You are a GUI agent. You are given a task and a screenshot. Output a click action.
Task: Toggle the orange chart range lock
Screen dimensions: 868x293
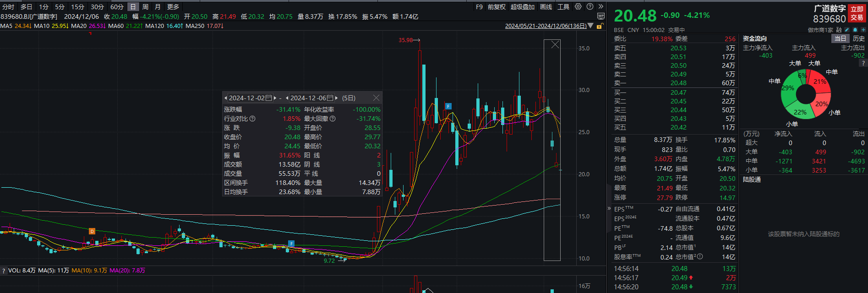(599, 26)
